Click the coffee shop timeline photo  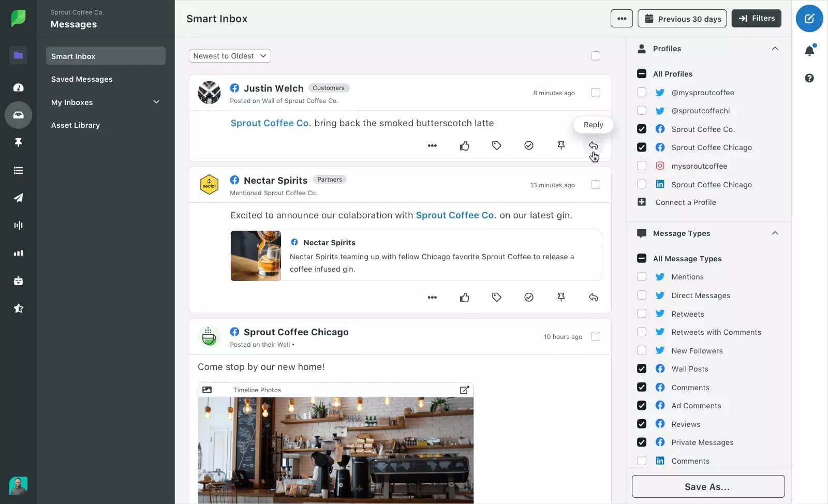(335, 450)
